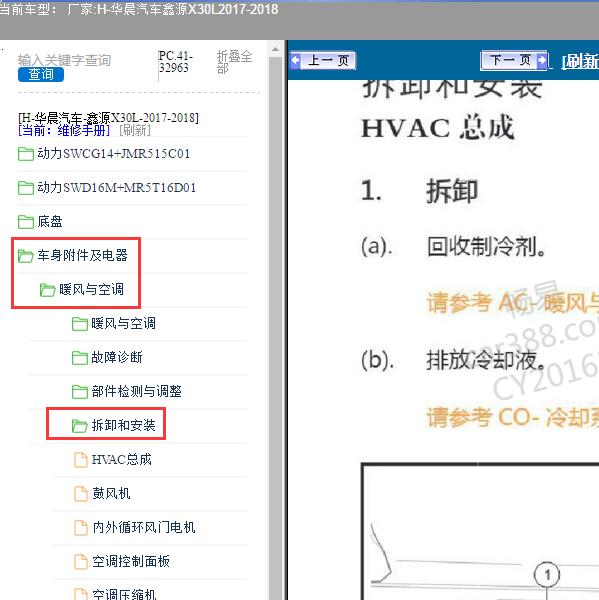Click the HVAC 总成 heading text
The height and width of the screenshot is (600, 599).
(x=437, y=128)
